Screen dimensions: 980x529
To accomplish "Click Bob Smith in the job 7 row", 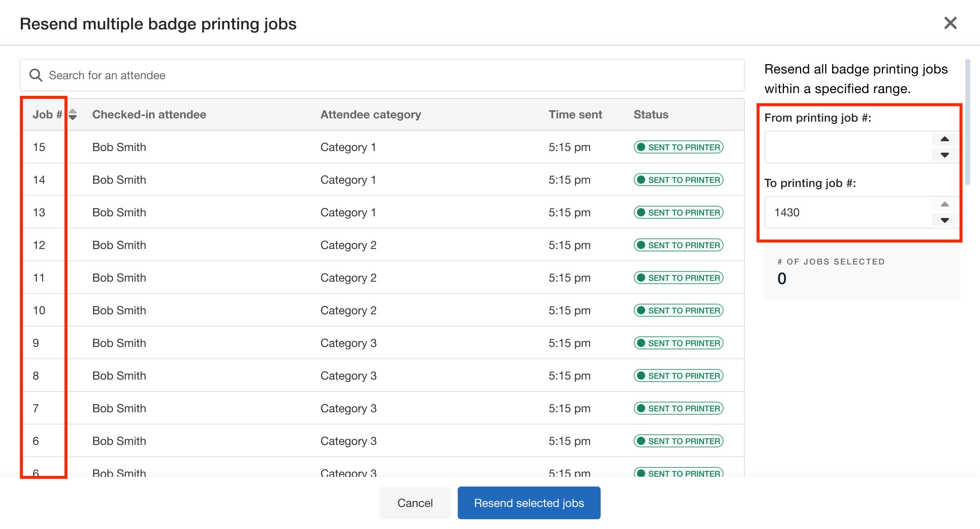I will tap(119, 408).
